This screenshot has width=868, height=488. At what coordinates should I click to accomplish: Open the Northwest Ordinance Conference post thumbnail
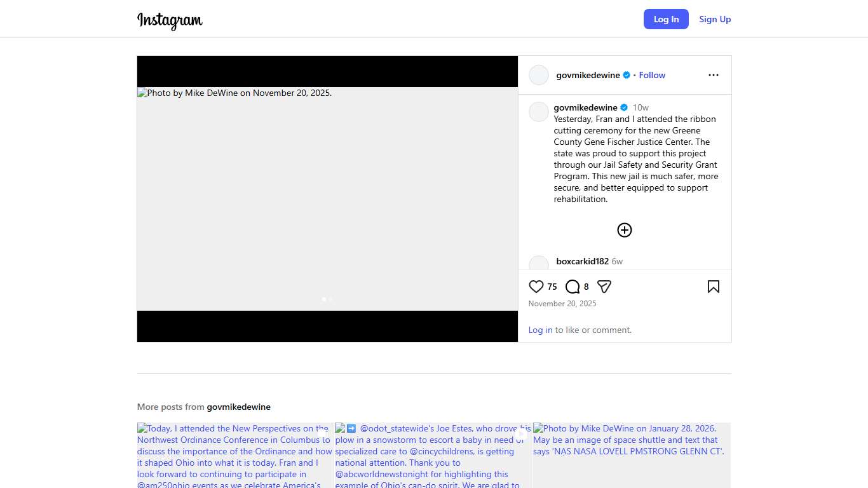pyautogui.click(x=235, y=455)
